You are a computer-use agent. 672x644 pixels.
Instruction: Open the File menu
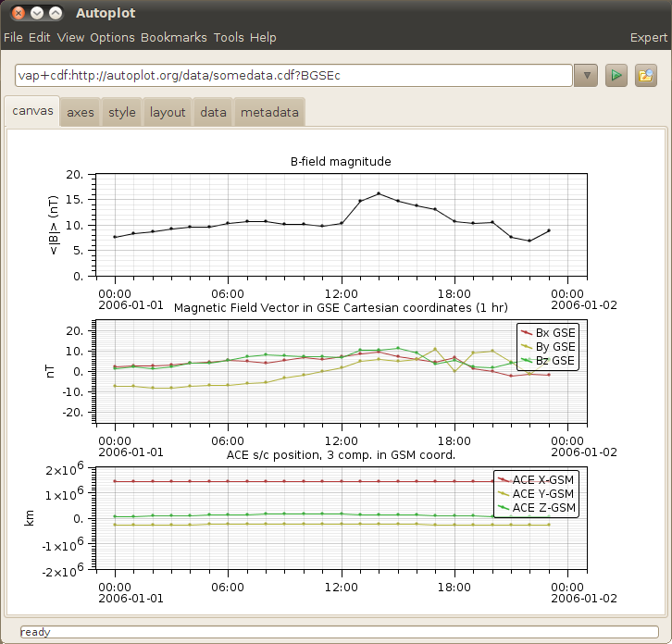click(13, 38)
